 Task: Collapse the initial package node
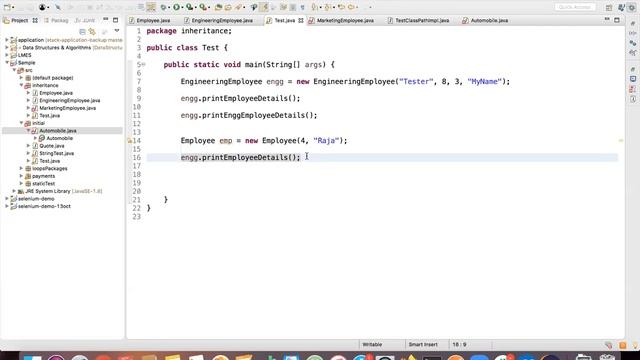point(21,123)
